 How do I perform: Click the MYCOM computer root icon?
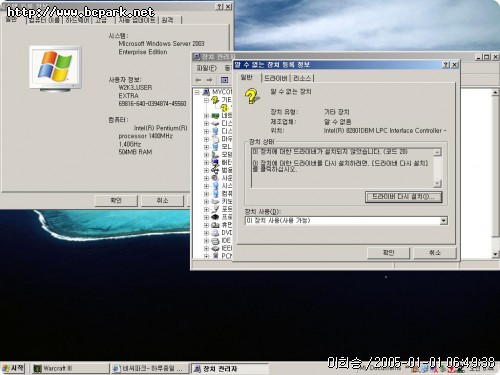206,92
